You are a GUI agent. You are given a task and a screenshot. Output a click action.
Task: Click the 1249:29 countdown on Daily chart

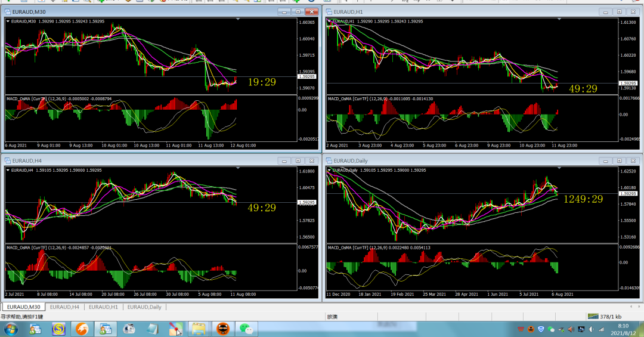pyautogui.click(x=583, y=199)
